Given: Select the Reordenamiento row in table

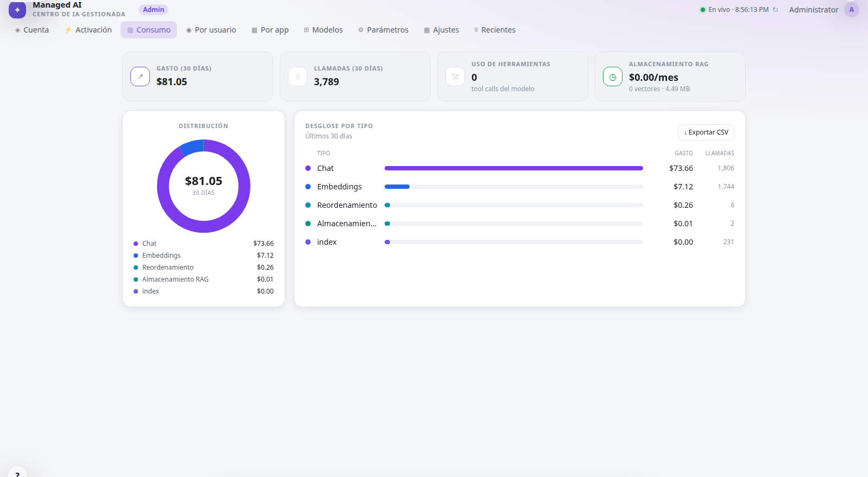Looking at the screenshot, I should (x=520, y=205).
